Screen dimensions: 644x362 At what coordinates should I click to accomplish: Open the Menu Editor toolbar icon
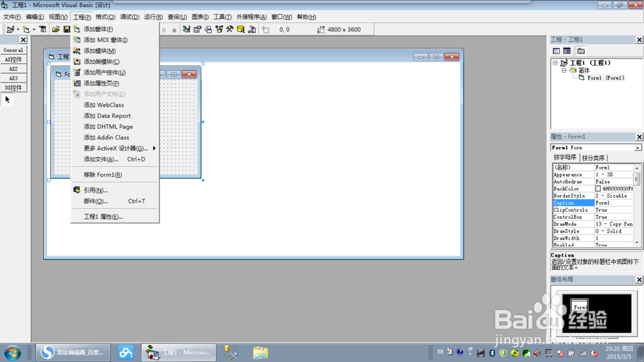click(43, 29)
